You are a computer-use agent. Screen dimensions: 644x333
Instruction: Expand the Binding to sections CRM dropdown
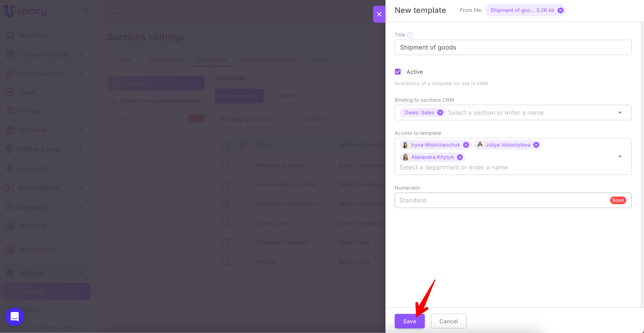coord(620,112)
